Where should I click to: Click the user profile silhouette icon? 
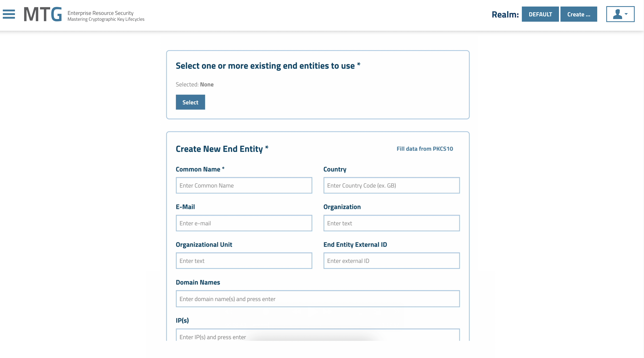617,14
